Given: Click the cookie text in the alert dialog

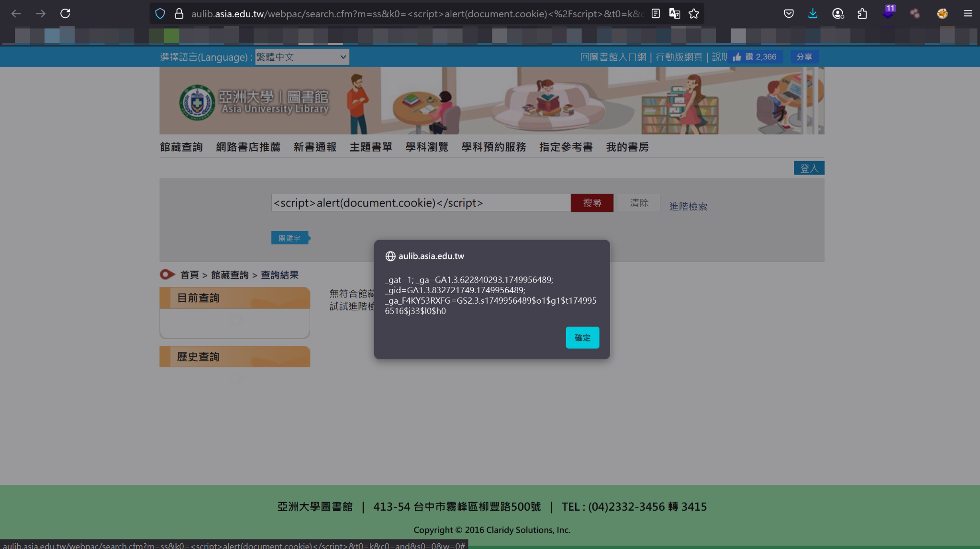Looking at the screenshot, I should pyautogui.click(x=490, y=296).
